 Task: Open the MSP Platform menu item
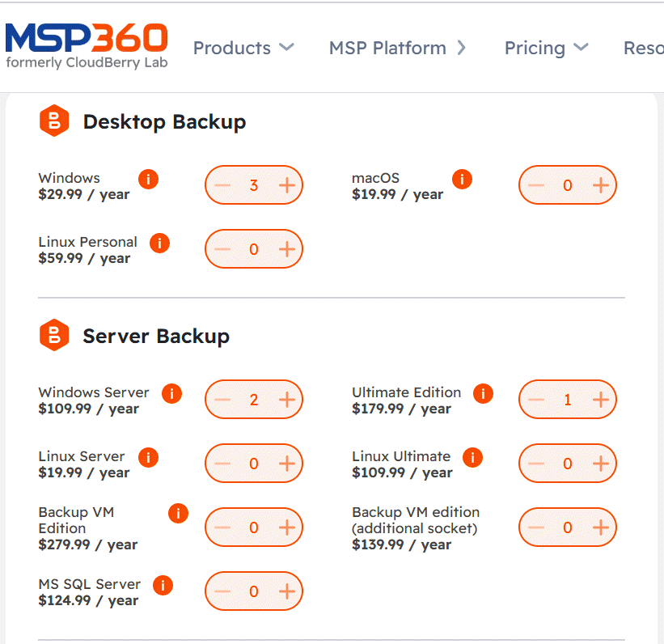pyautogui.click(x=397, y=48)
